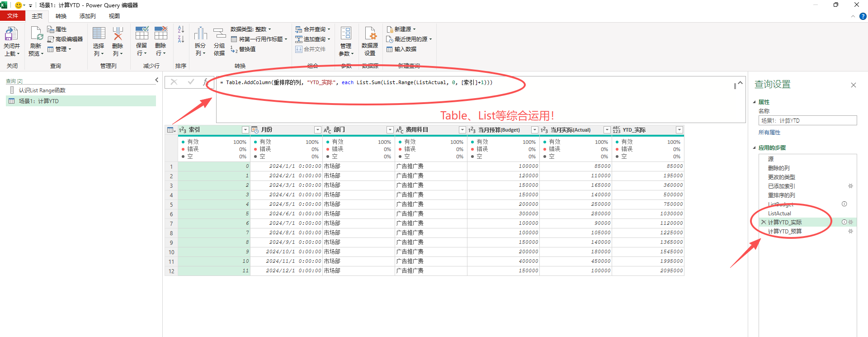
Task: Open filter dropdown for 费用科目 column
Action: click(462, 130)
